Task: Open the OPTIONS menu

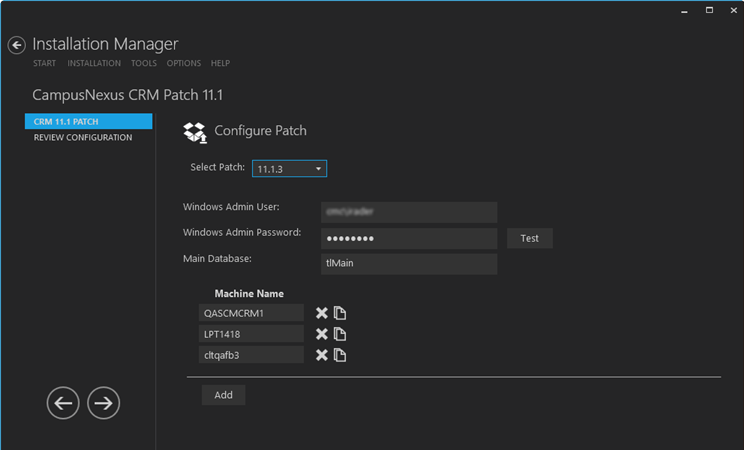Action: pyautogui.click(x=184, y=63)
